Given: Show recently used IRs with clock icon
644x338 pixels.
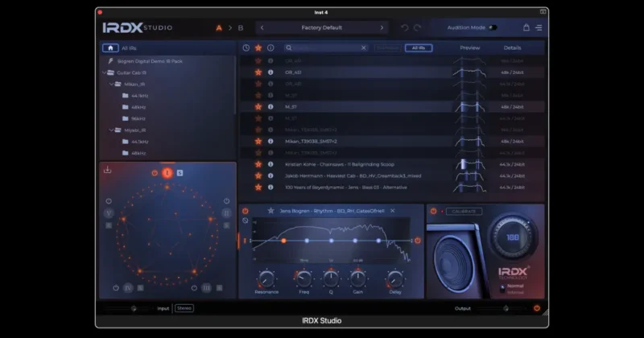Looking at the screenshot, I should click(x=246, y=48).
